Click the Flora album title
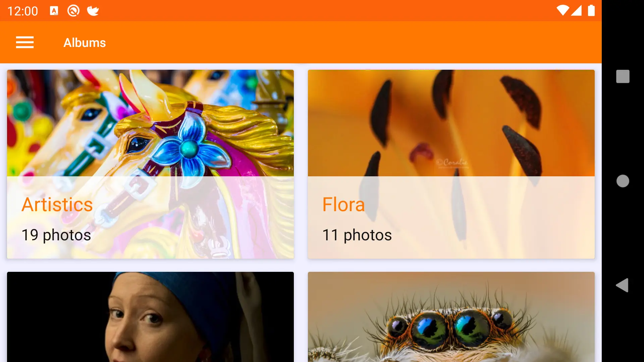644x362 pixels. pyautogui.click(x=343, y=204)
